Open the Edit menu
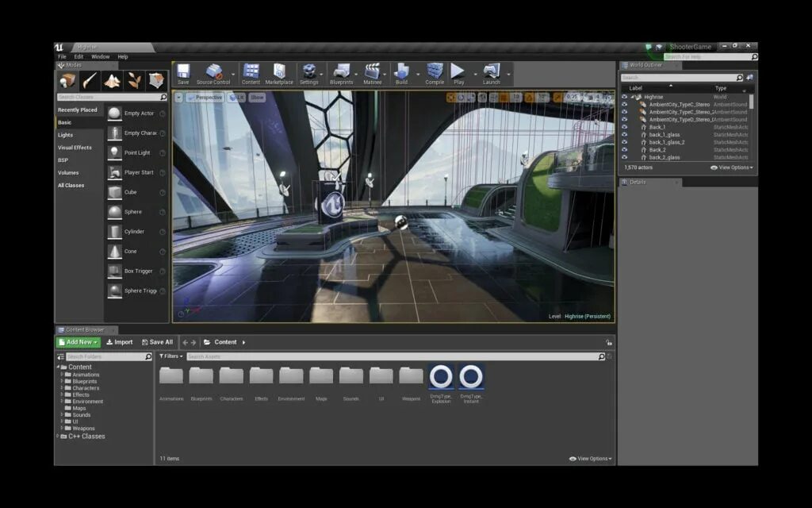This screenshot has height=508, width=812. click(x=79, y=56)
